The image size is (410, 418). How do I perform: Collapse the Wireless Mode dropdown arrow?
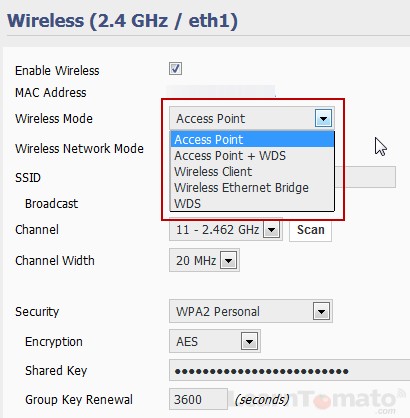pos(323,118)
